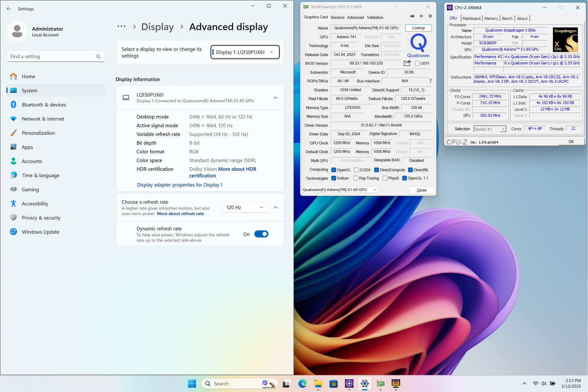Open Gaming settings

click(55, 190)
